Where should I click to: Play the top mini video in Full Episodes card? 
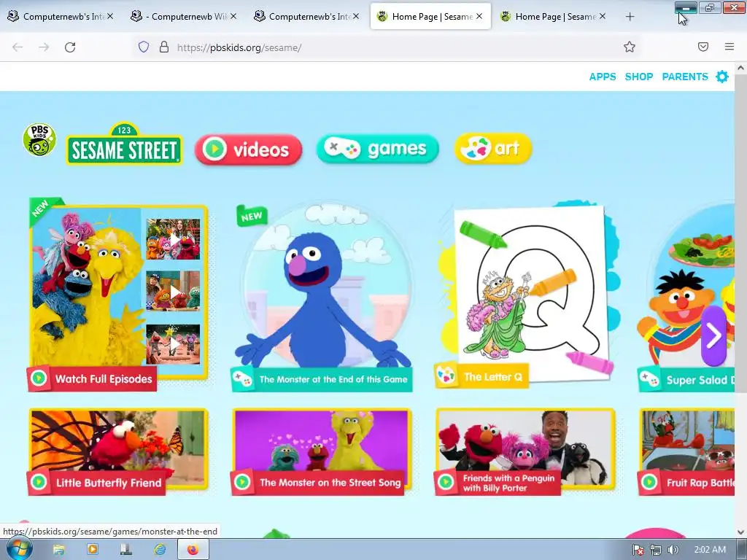[x=173, y=239]
